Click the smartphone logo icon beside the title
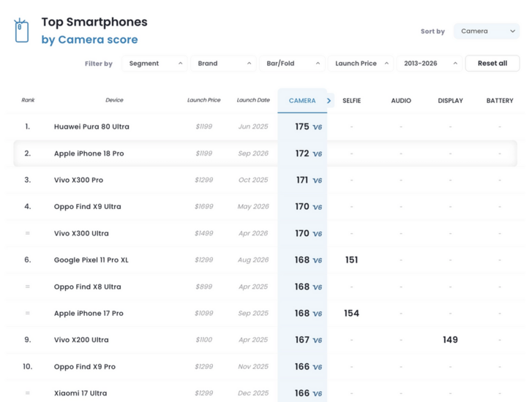 tap(21, 31)
